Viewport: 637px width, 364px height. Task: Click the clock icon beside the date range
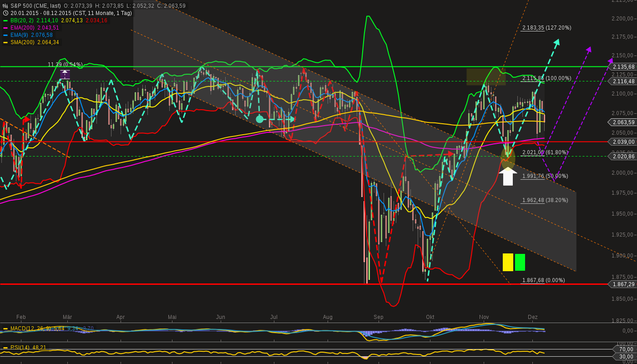coord(5,13)
